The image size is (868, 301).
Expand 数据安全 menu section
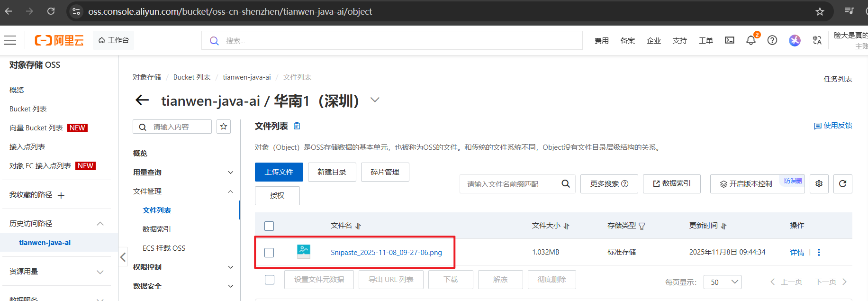click(x=230, y=286)
